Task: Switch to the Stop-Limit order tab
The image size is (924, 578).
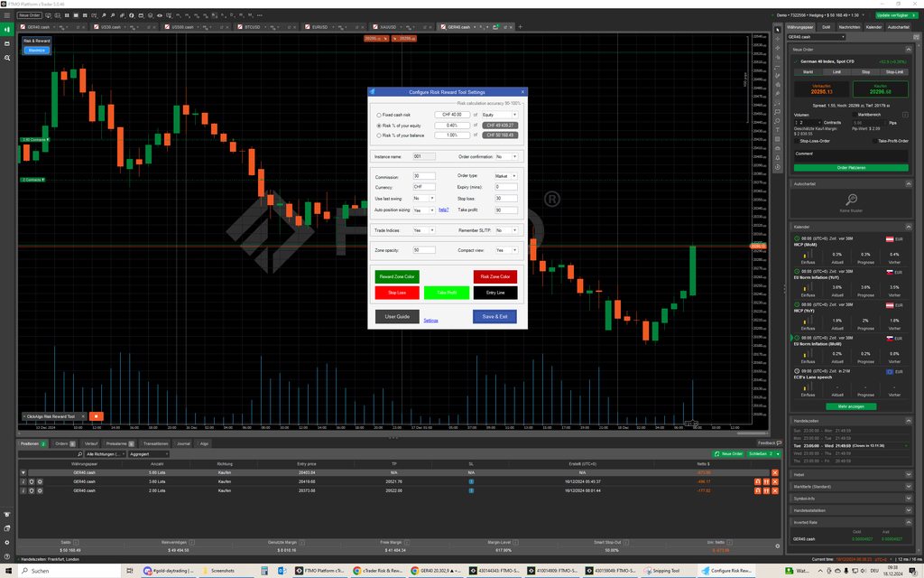Action: [894, 72]
